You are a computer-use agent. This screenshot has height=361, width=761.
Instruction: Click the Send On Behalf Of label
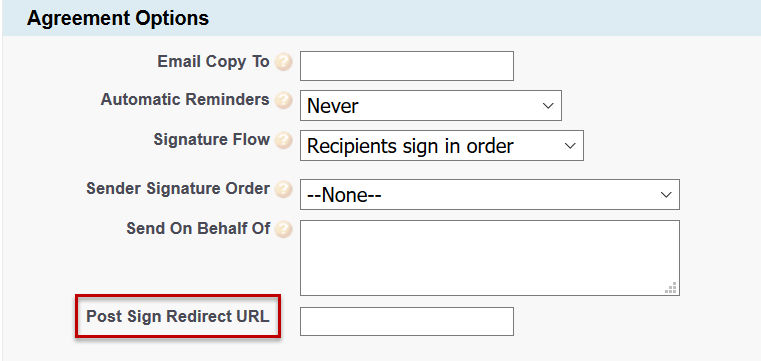pyautogui.click(x=198, y=228)
